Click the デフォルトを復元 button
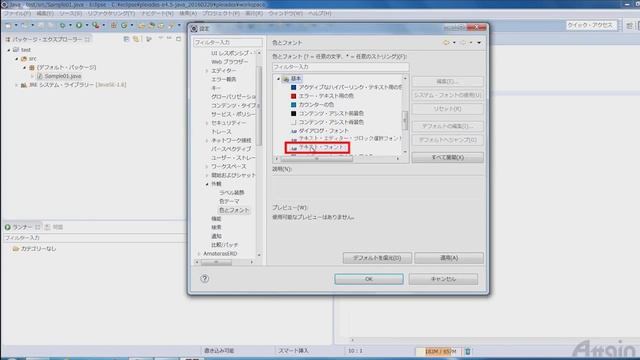Screen dimensions: 640x360 pos(377,258)
